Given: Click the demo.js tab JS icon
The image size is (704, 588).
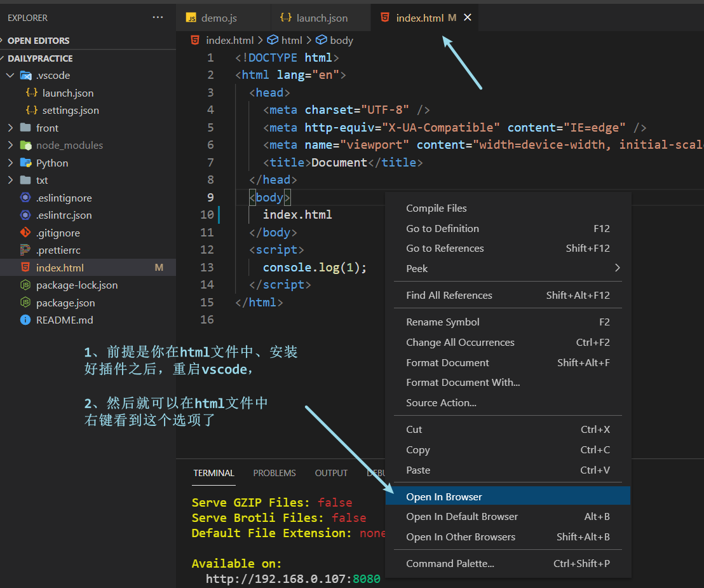Looking at the screenshot, I should tap(191, 18).
